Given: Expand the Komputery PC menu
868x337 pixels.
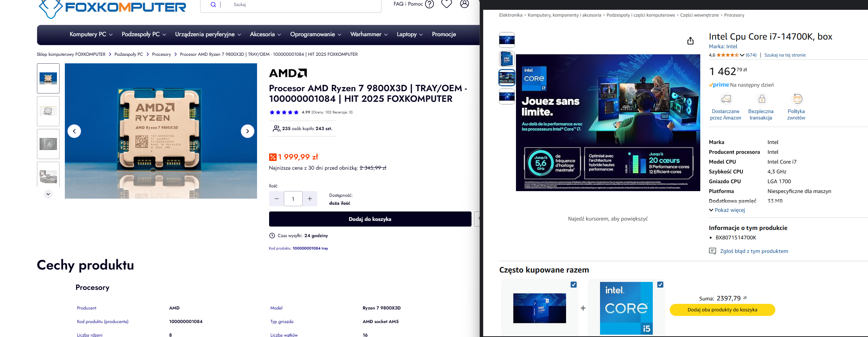Looking at the screenshot, I should 91,34.
